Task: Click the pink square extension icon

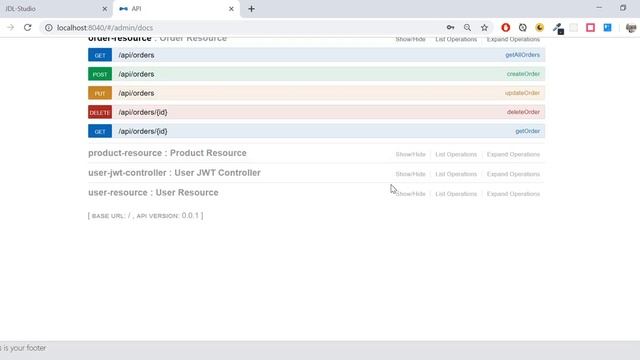Action: point(590,28)
